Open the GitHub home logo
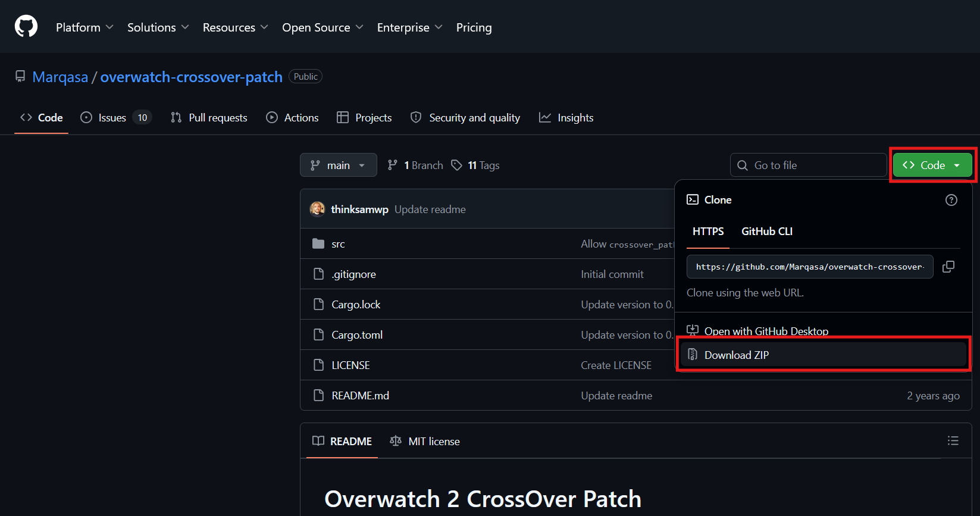 pos(26,27)
